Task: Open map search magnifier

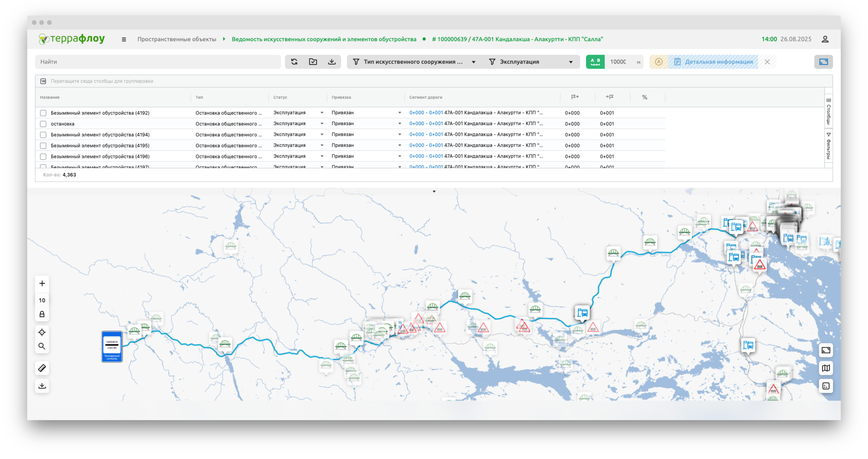Action: [x=42, y=346]
